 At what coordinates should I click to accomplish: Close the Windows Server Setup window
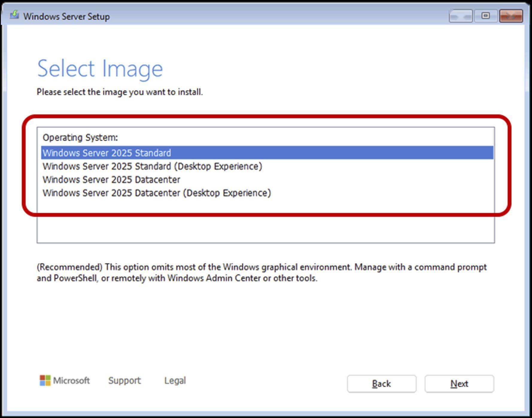(511, 16)
